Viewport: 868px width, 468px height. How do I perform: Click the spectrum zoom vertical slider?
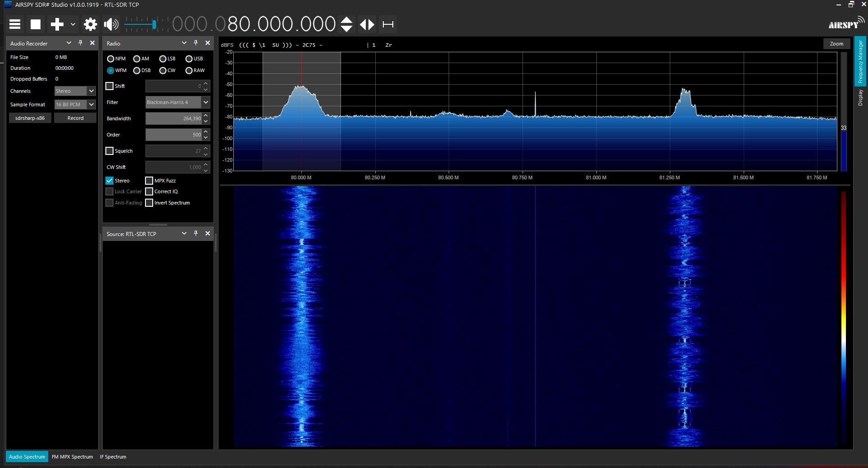tap(844, 112)
